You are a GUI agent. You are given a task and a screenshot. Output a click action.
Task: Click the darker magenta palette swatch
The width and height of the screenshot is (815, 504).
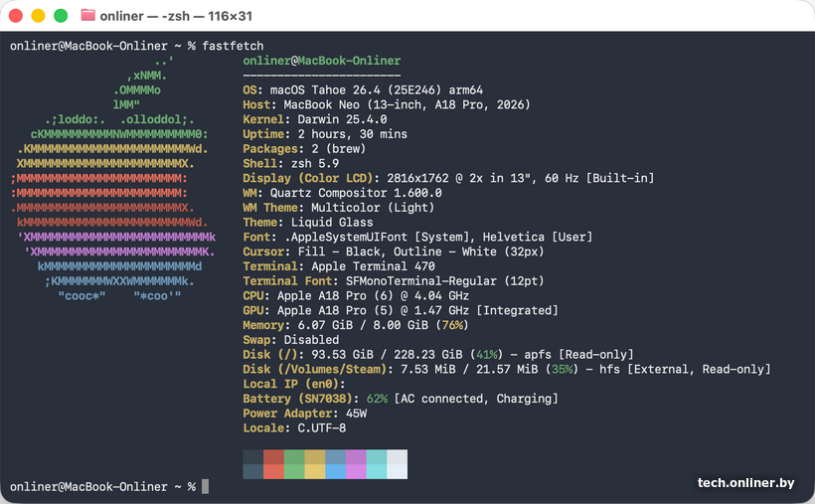(356, 457)
